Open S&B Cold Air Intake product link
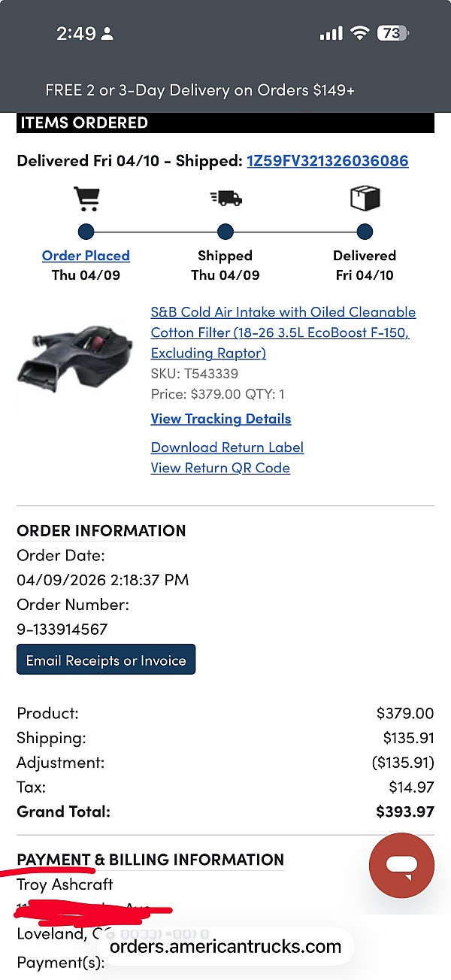Image resolution: width=451 pixels, height=980 pixels. [283, 332]
